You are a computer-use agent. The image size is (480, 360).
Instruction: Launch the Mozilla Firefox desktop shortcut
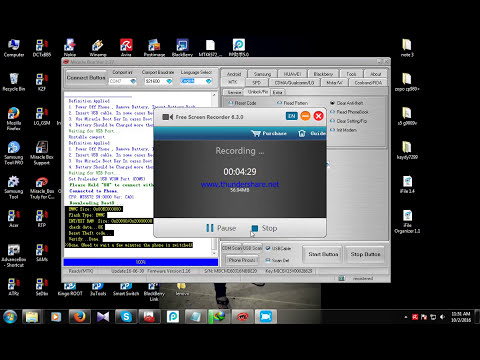coord(14,118)
